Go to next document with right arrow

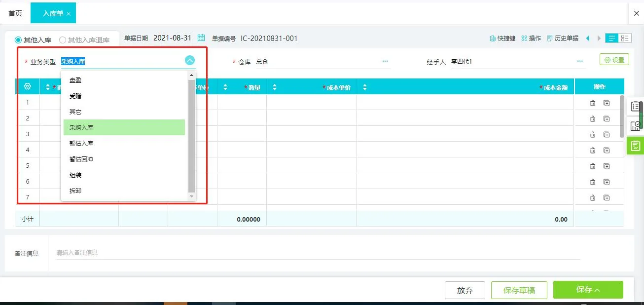click(599, 38)
